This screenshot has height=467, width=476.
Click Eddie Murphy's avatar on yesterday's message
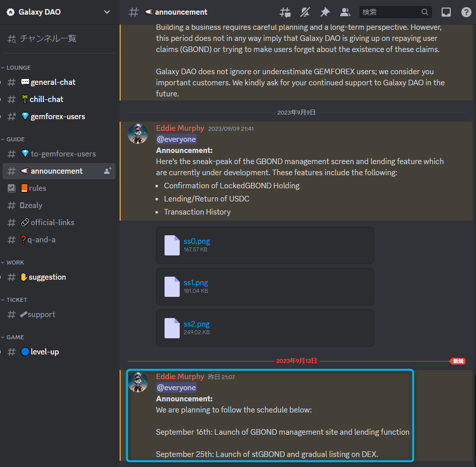pos(138,382)
